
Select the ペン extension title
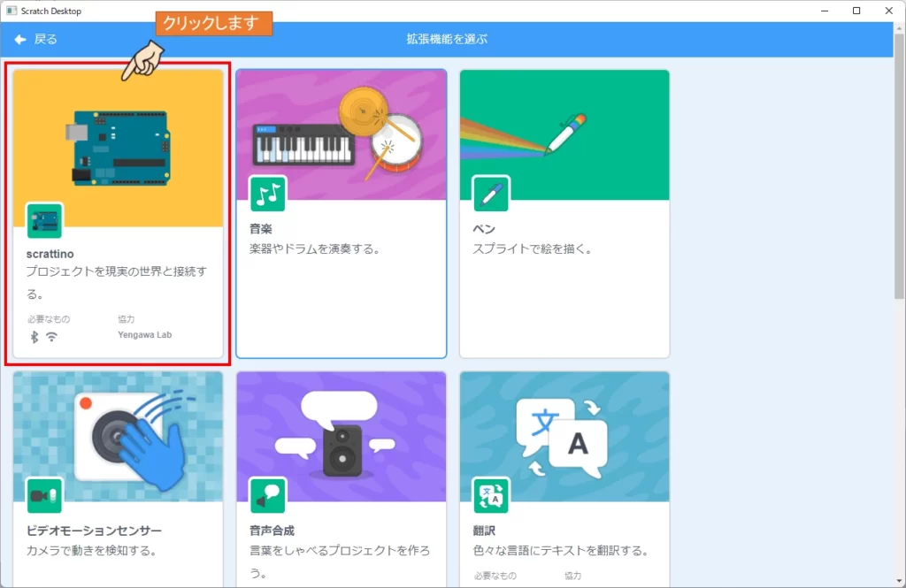484,229
